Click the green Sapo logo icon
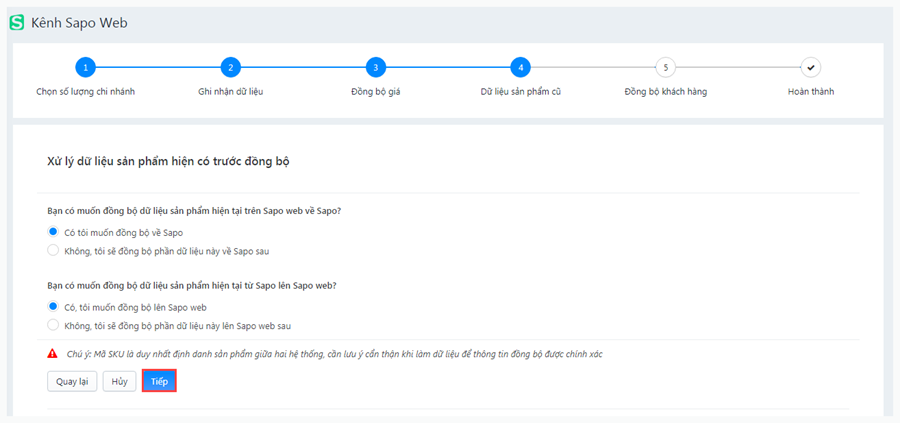Image resolution: width=900 pixels, height=423 pixels. (17, 23)
